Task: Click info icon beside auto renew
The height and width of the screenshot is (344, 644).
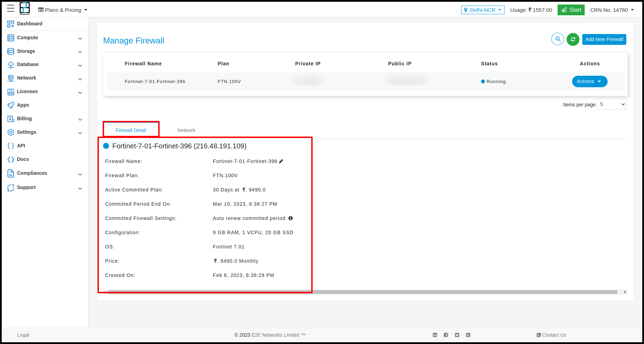Action: click(290, 218)
